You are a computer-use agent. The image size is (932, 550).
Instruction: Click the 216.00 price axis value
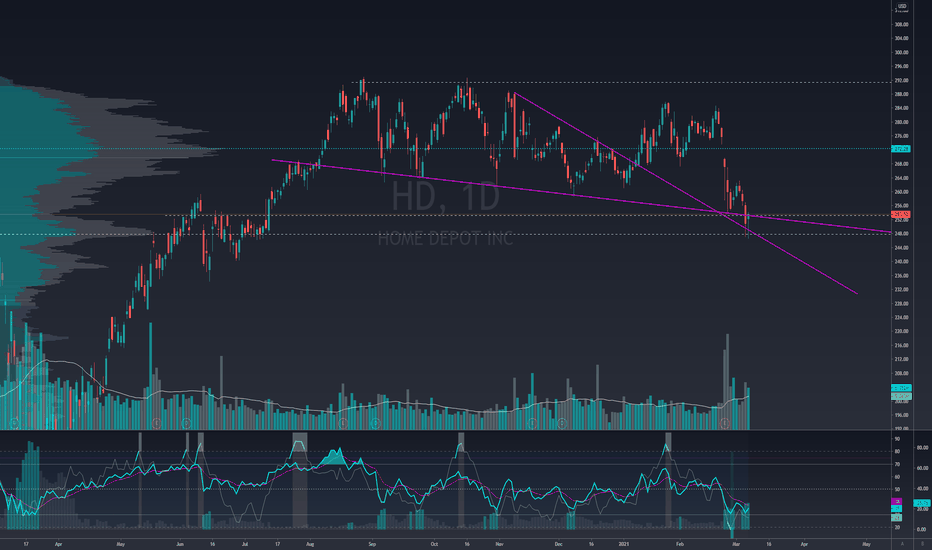pos(901,345)
